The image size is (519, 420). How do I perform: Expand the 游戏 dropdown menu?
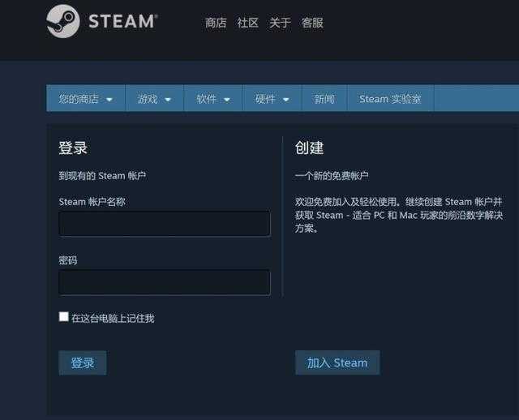[x=154, y=99]
